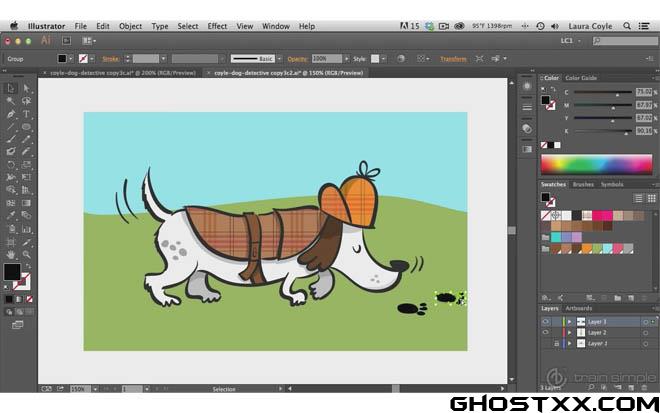Select the Rotate tool
The width and height of the screenshot is (660, 413).
[x=11, y=165]
